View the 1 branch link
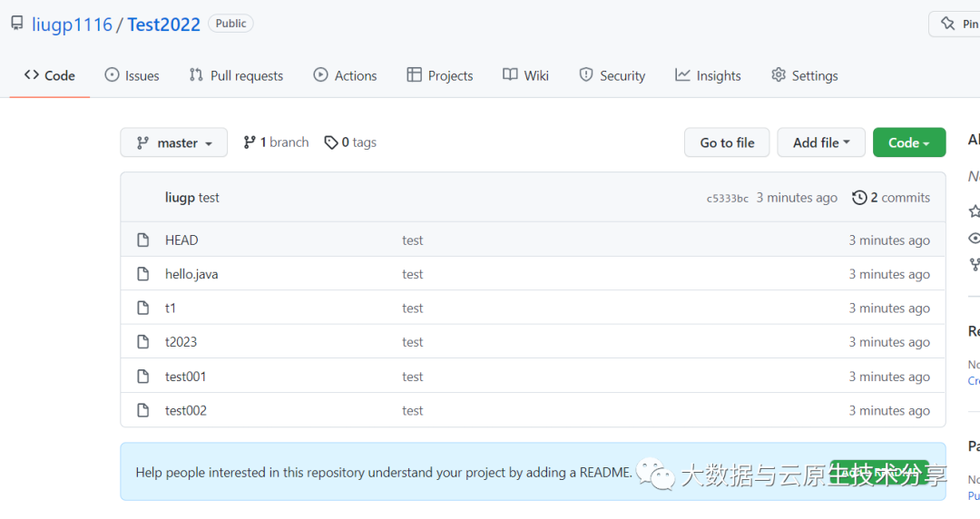The width and height of the screenshot is (980, 519). pos(276,142)
